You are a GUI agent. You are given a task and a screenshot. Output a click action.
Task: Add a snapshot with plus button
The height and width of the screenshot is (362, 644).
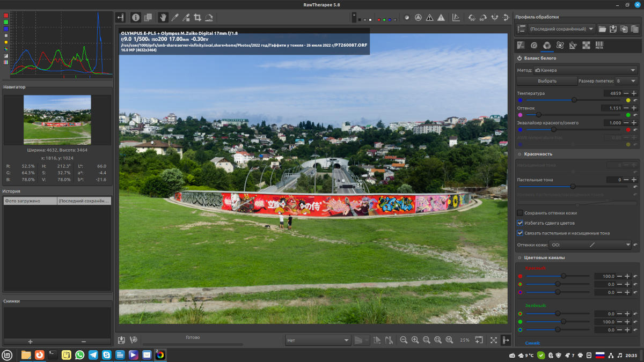click(x=30, y=342)
